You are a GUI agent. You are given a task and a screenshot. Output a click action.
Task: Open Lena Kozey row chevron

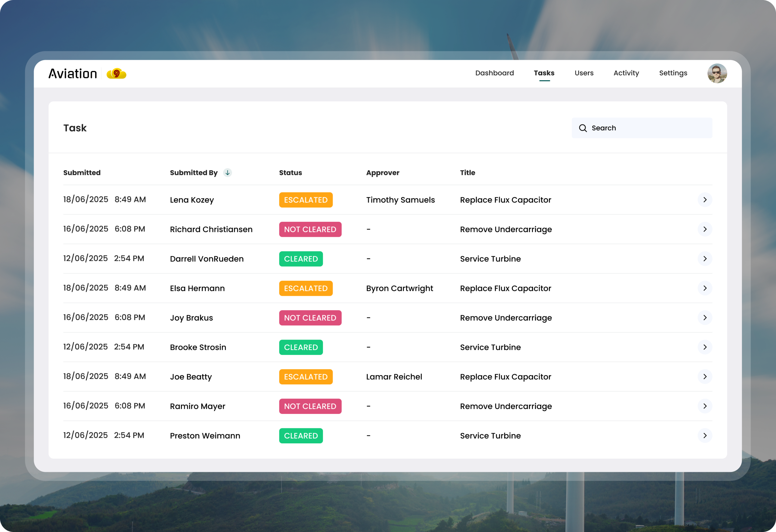point(704,200)
